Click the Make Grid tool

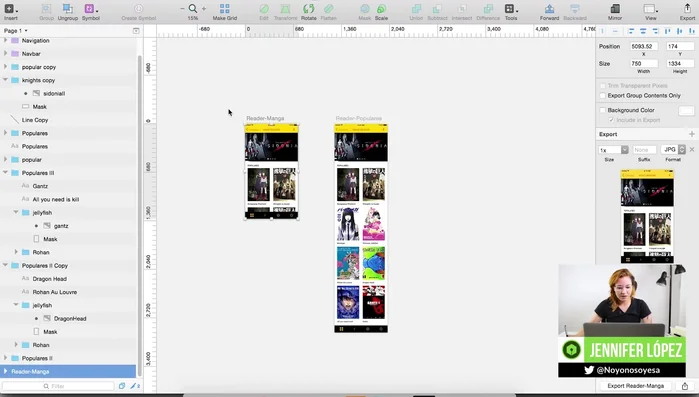pyautogui.click(x=225, y=12)
